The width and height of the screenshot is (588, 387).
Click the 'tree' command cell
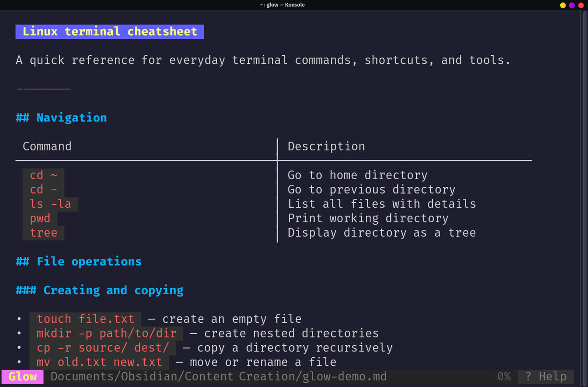pyautogui.click(x=43, y=232)
